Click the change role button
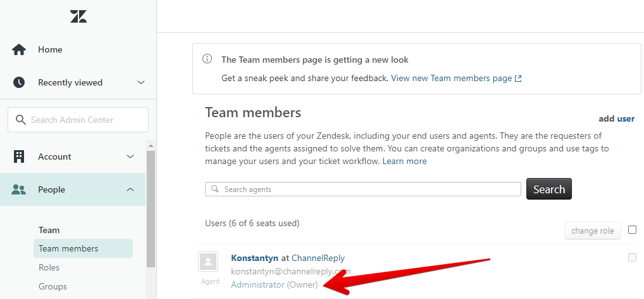Image resolution: width=644 pixels, height=299 pixels. click(592, 231)
